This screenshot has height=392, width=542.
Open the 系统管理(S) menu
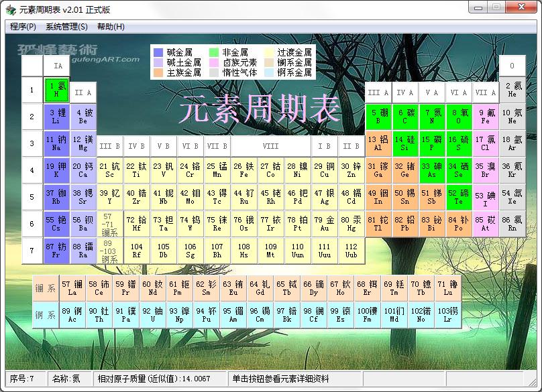pyautogui.click(x=66, y=27)
